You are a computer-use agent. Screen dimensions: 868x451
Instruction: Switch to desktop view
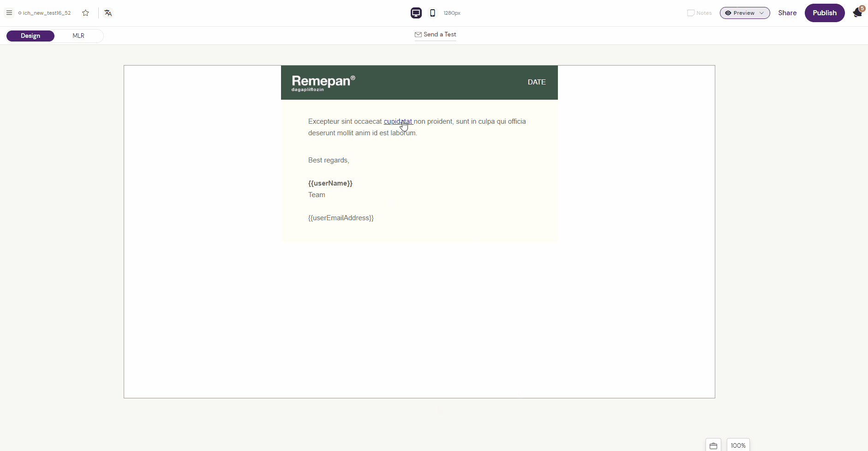click(x=416, y=13)
